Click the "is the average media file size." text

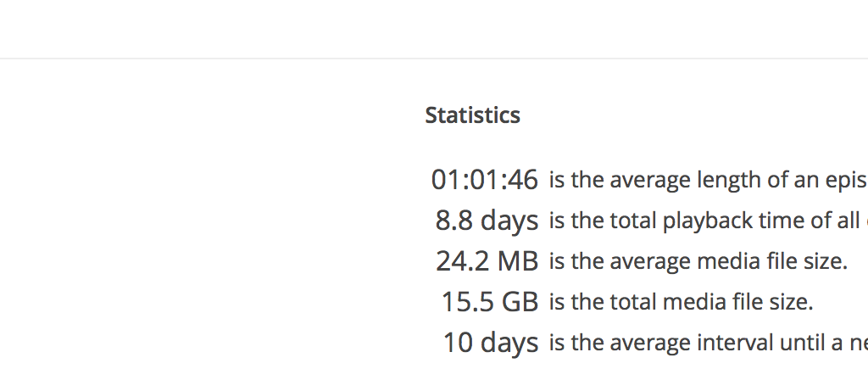(x=698, y=261)
